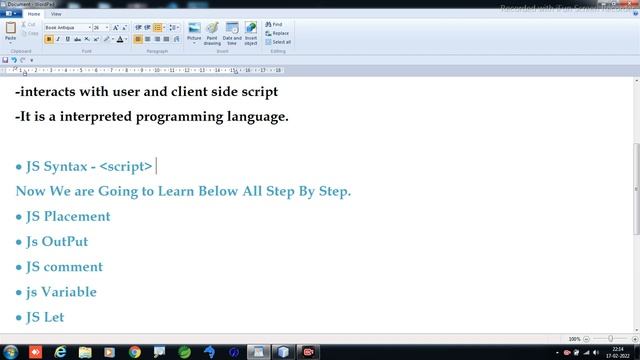The image size is (640, 360).
Task: Click the 'JS Let' bullet text
Action: 45,318
